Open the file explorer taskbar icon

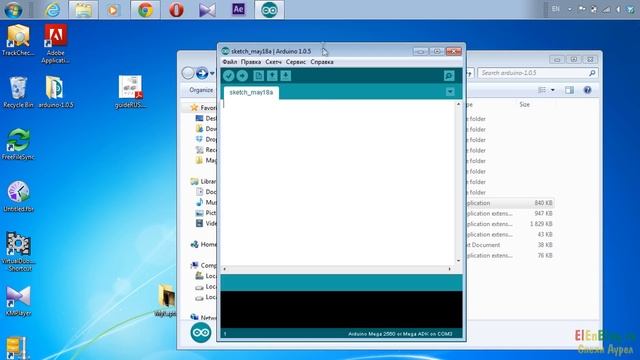[83, 10]
